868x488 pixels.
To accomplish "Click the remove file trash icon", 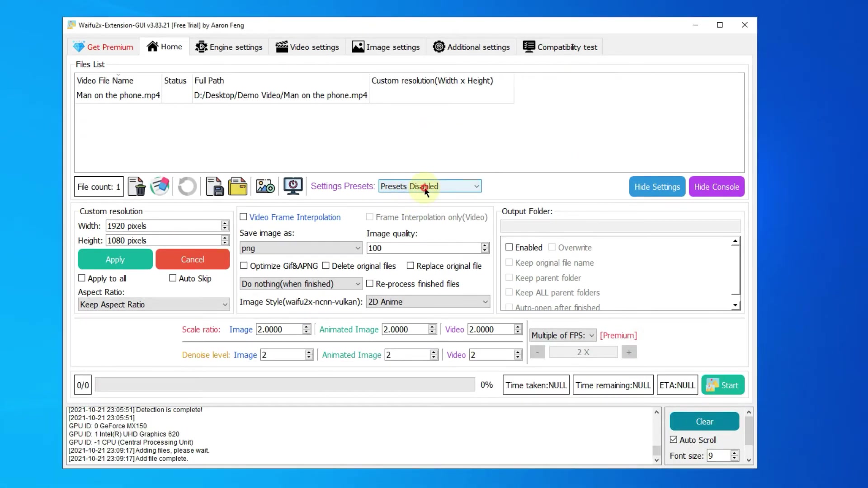I will click(136, 186).
